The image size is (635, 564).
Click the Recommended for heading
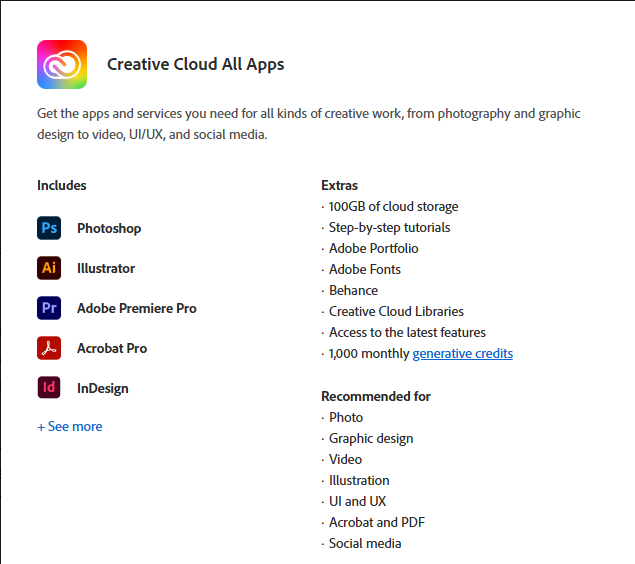pyautogui.click(x=376, y=396)
